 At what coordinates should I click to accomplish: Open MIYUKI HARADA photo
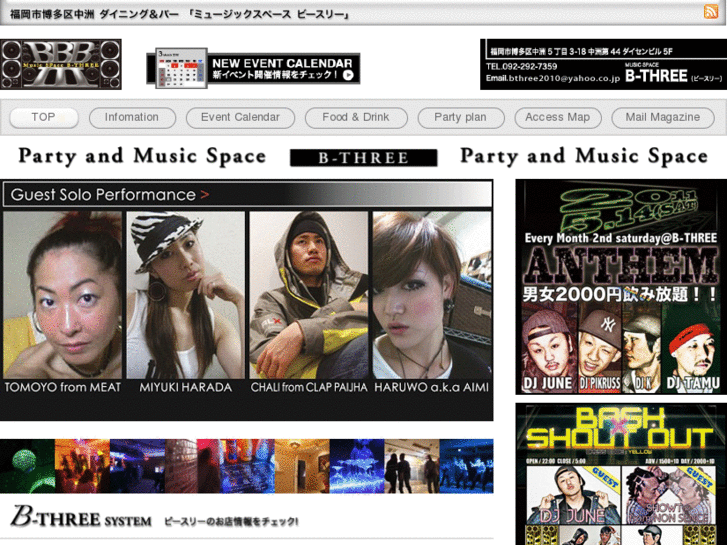click(185, 295)
